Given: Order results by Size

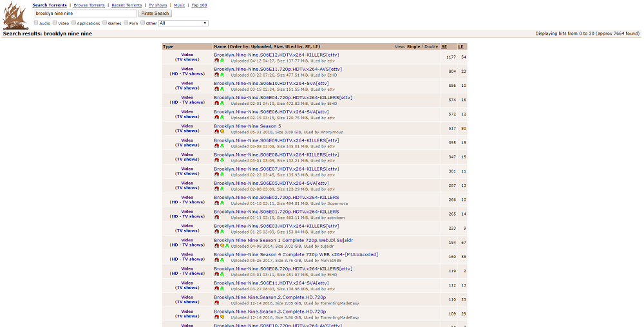Looking at the screenshot, I should coord(278,47).
